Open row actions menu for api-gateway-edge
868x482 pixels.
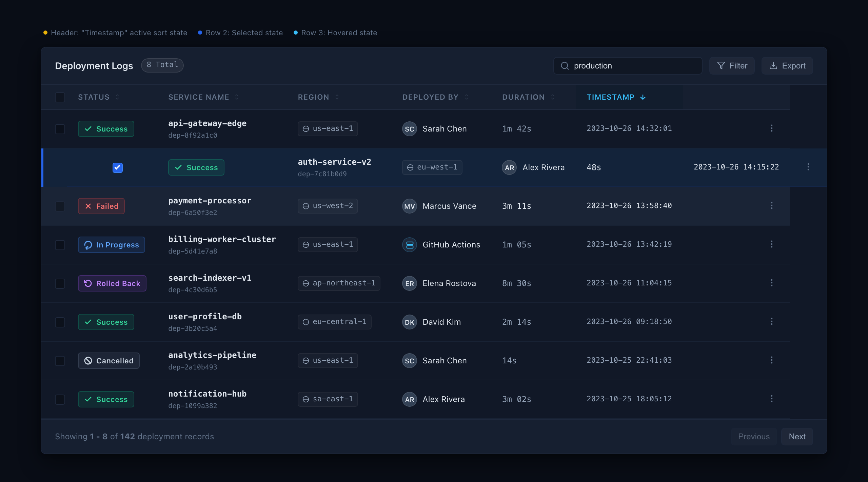coord(772,128)
